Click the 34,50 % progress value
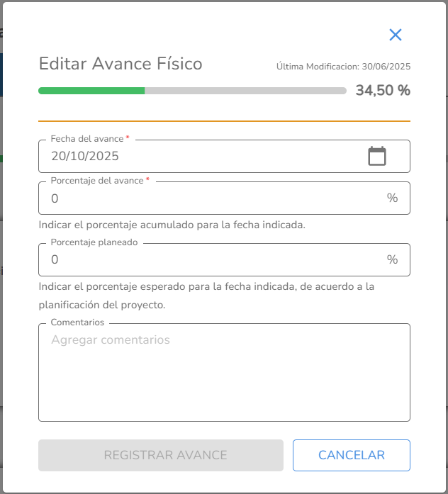Image resolution: width=448 pixels, height=494 pixels. click(383, 91)
